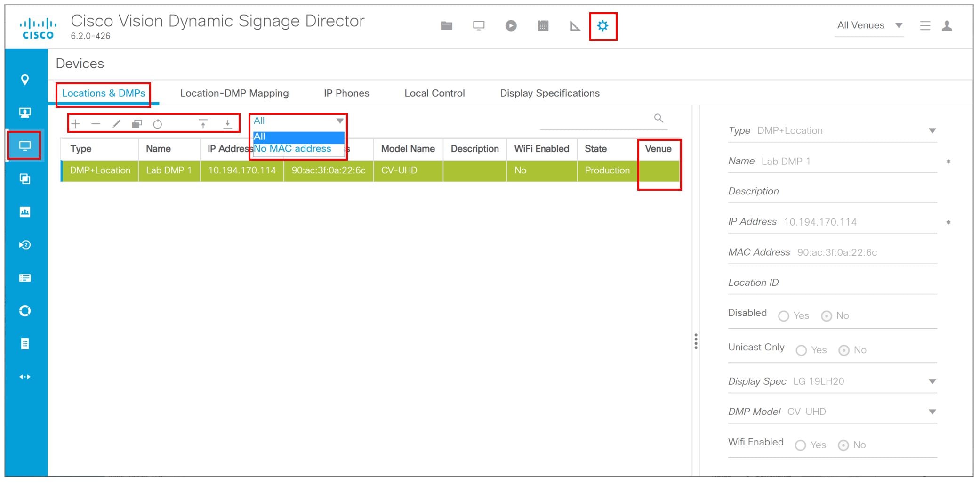The image size is (980, 485).
Task: Sort by State column header
Action: 607,149
